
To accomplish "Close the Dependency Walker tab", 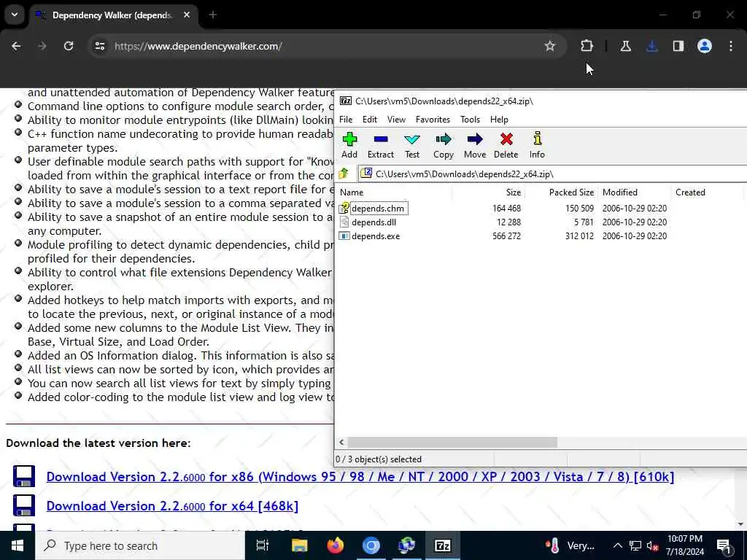I will point(187,15).
